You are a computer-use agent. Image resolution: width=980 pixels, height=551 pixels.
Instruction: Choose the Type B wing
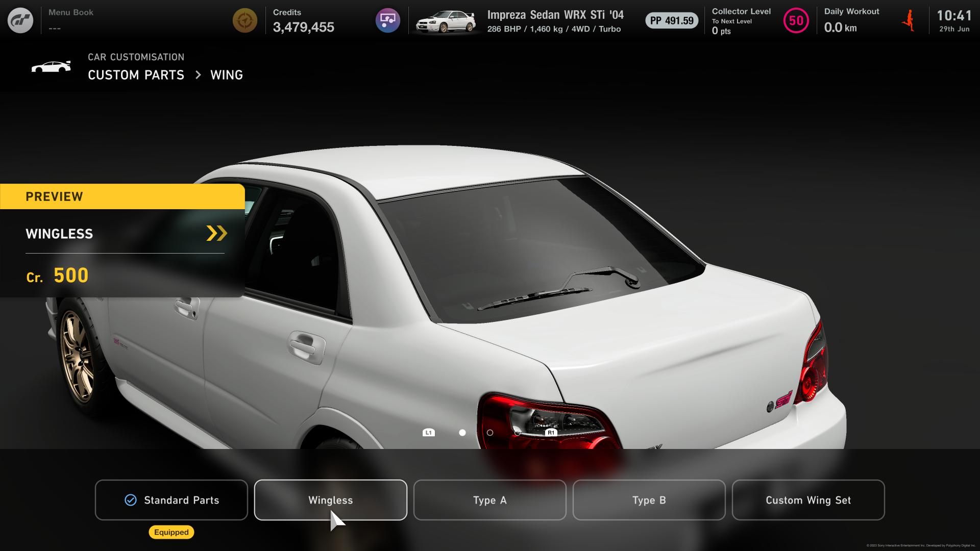pos(649,500)
